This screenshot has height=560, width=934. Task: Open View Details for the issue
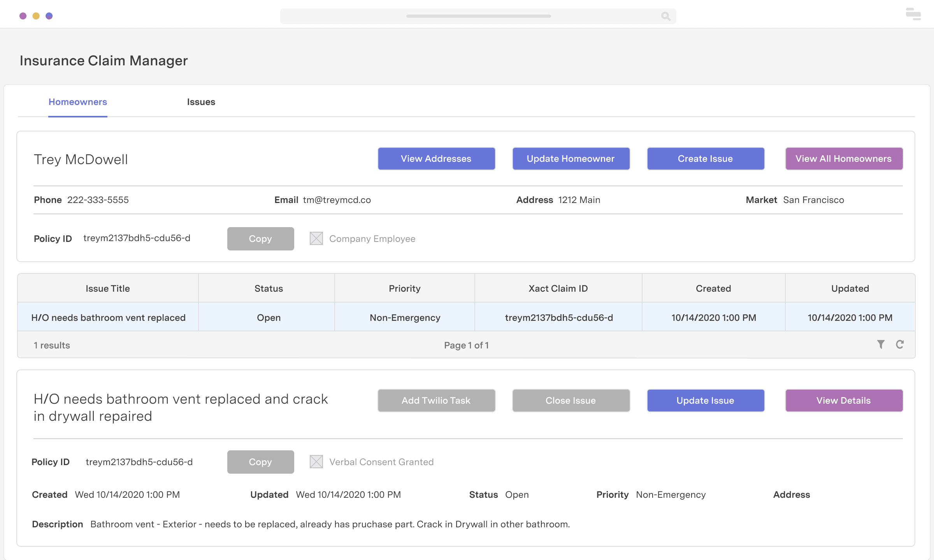click(x=844, y=401)
